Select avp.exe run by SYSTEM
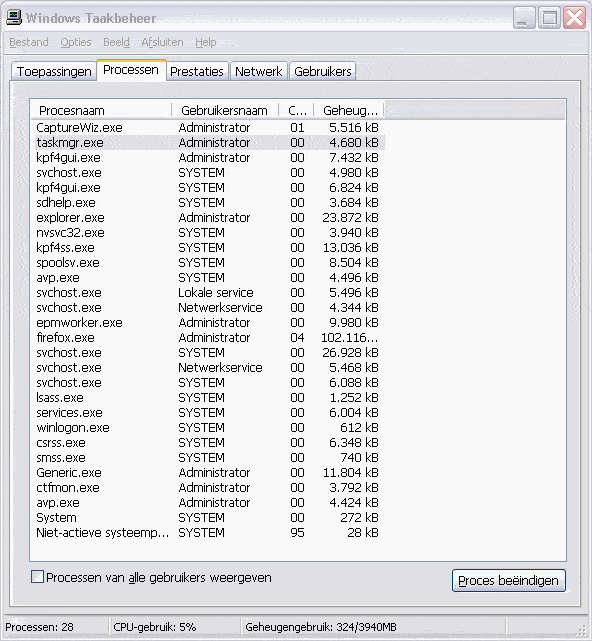 [209, 278]
